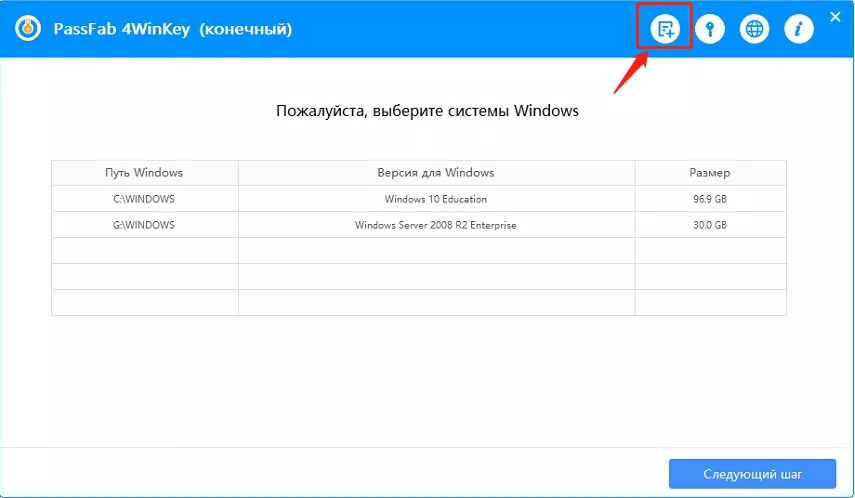Click the 'PassFab 4WinKey (конечный)' title text

(x=173, y=29)
